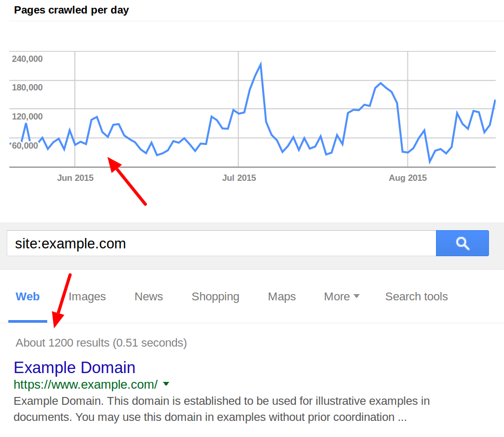Go to the Shopping tab
Screen dimensions: 504x437
tap(215, 297)
